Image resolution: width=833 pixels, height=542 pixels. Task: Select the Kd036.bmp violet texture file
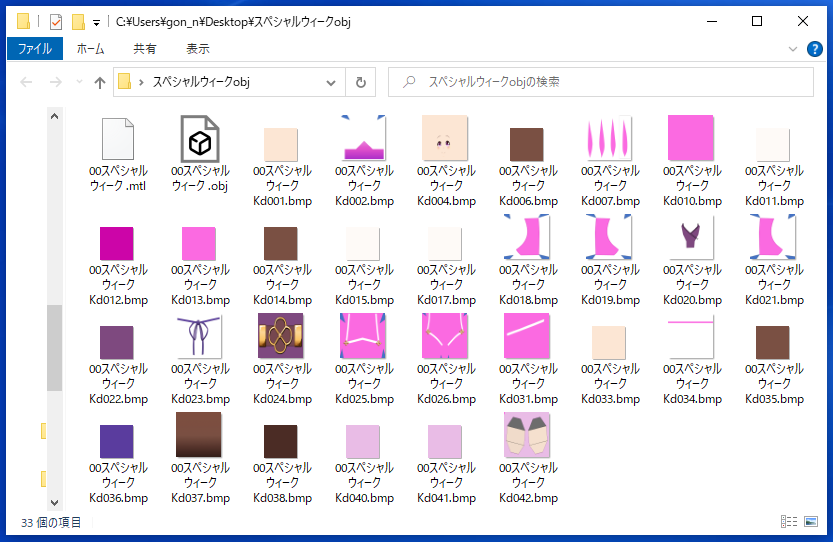click(117, 441)
